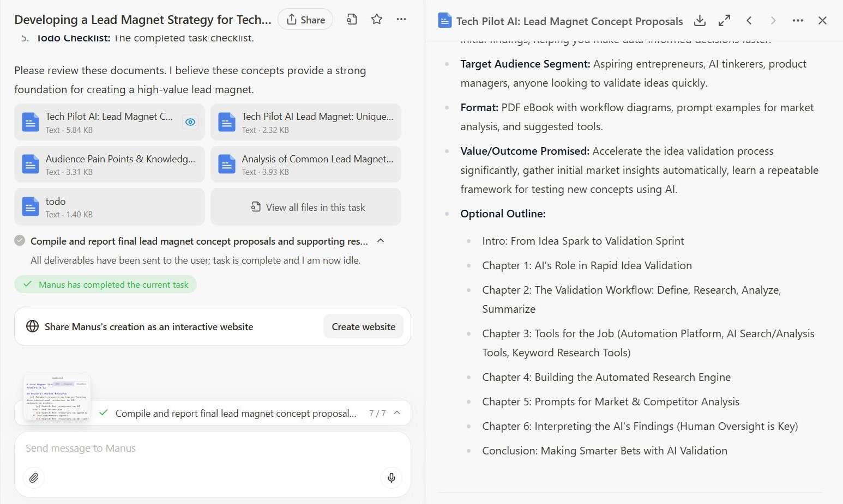
Task: Click the 'Format:' label in document
Action: 479,107
